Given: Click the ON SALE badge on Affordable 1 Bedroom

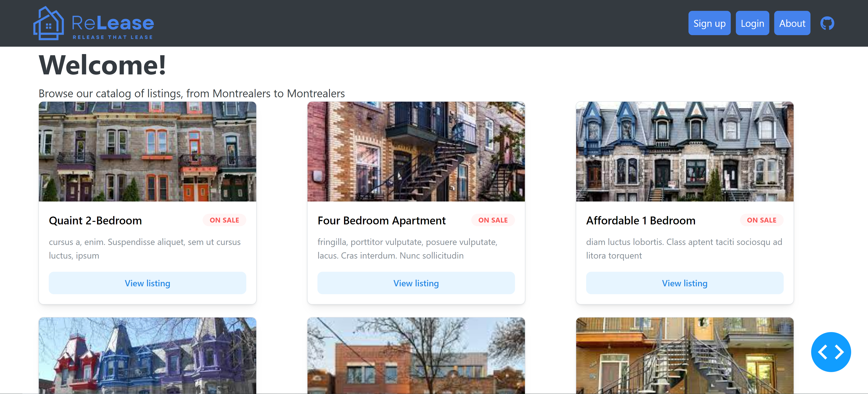Looking at the screenshot, I should tap(761, 220).
